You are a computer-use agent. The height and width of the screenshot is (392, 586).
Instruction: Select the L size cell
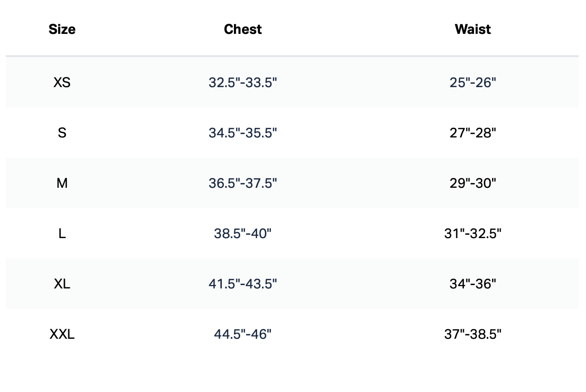(62, 234)
